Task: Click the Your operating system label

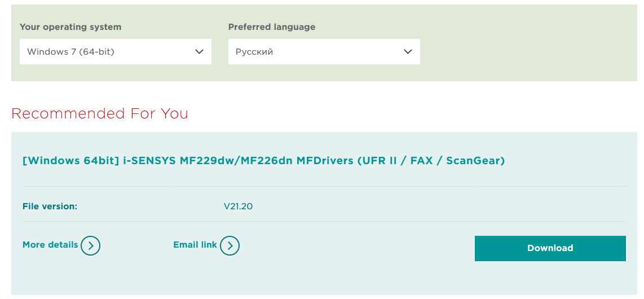Action: pyautogui.click(x=70, y=27)
